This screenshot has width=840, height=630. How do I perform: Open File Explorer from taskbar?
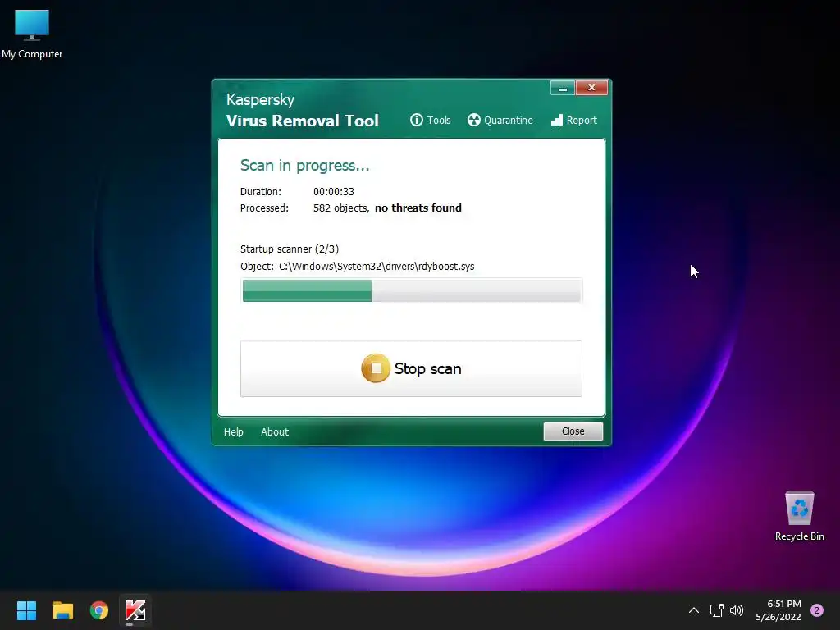coord(63,610)
